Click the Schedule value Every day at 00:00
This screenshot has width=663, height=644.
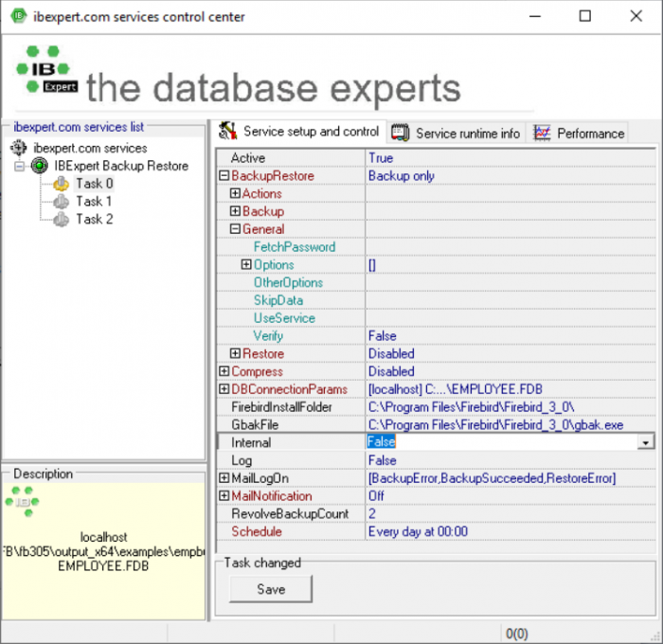pos(418,531)
